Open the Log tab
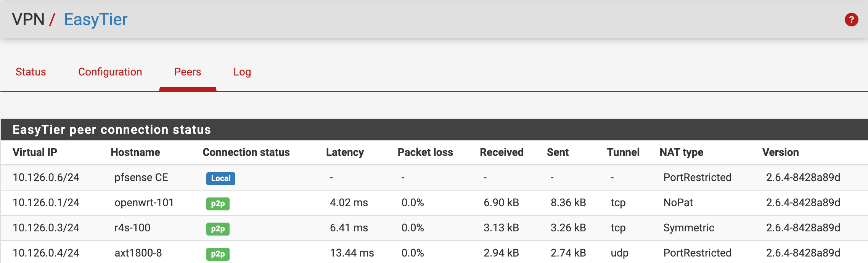The width and height of the screenshot is (868, 263). tap(242, 72)
